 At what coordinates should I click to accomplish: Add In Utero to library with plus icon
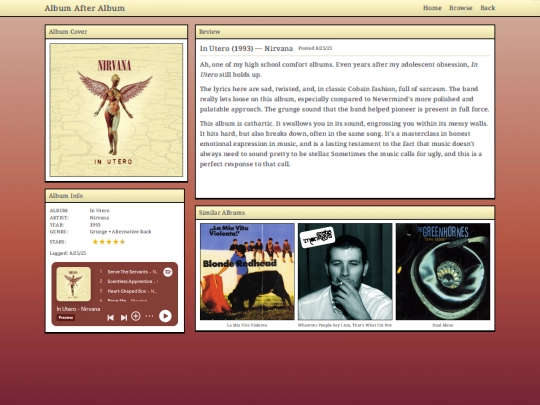pos(136,316)
